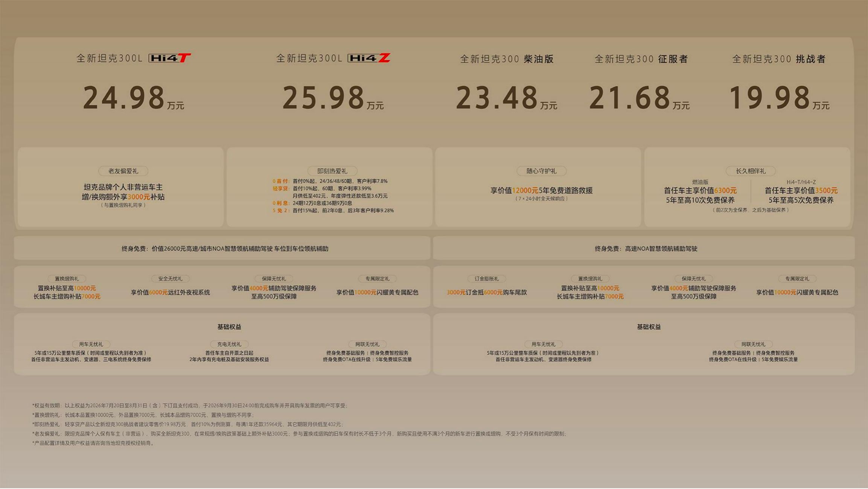
Task: Open the 随心守护礼 pill label
Action: pyautogui.click(x=541, y=171)
